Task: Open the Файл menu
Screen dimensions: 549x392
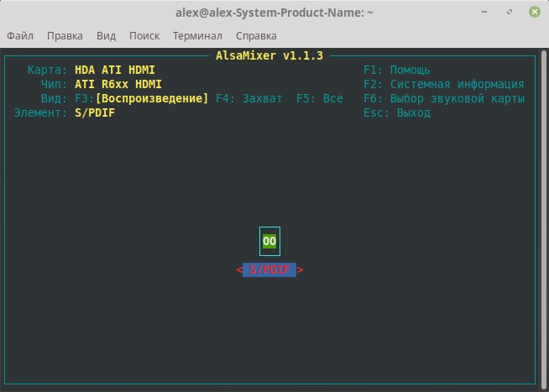Action: tap(20, 36)
